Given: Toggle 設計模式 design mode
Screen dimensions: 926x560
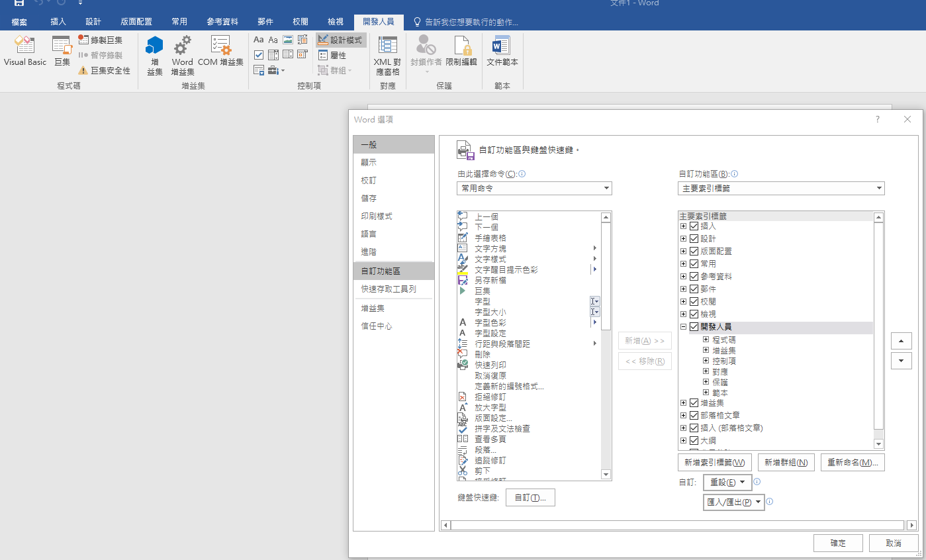Looking at the screenshot, I should 340,40.
